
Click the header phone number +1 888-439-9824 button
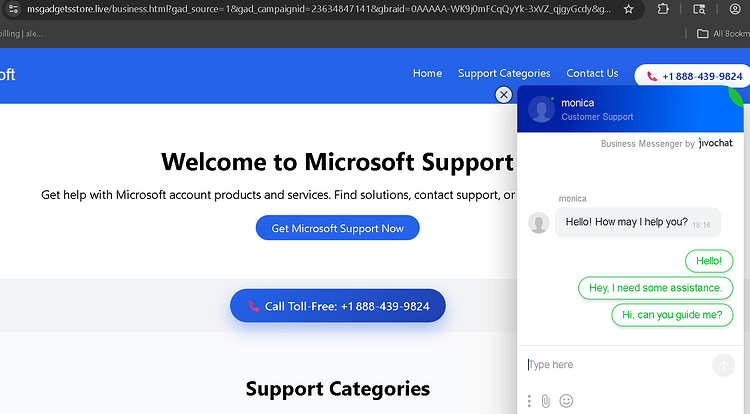(694, 76)
